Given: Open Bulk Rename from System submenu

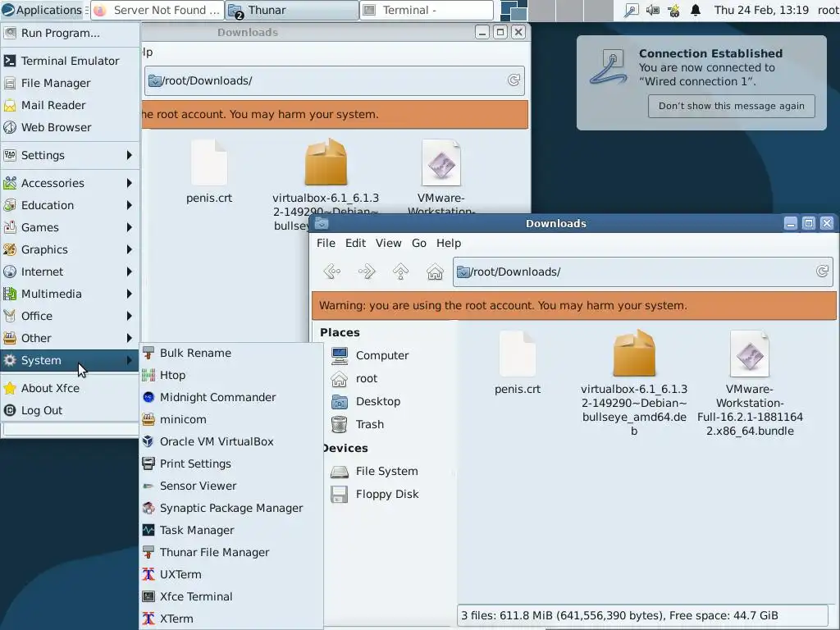Looking at the screenshot, I should click(231, 353).
